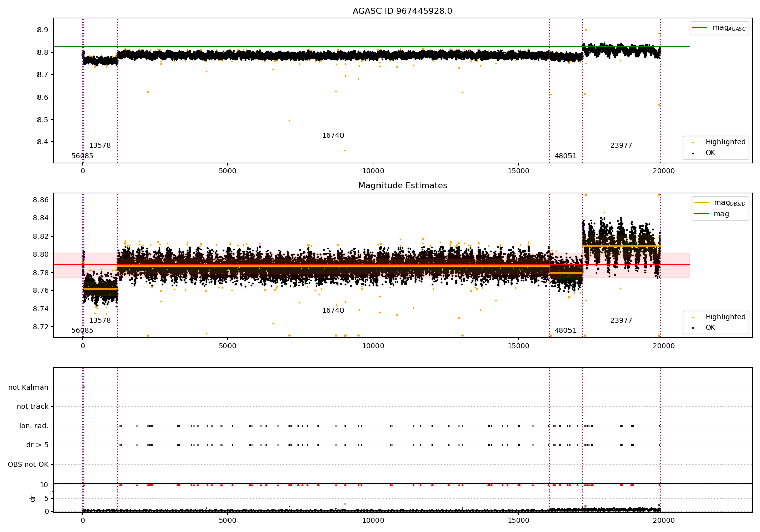Select the 10 tick on dr axis
The width and height of the screenshot is (760, 532).
tap(44, 485)
